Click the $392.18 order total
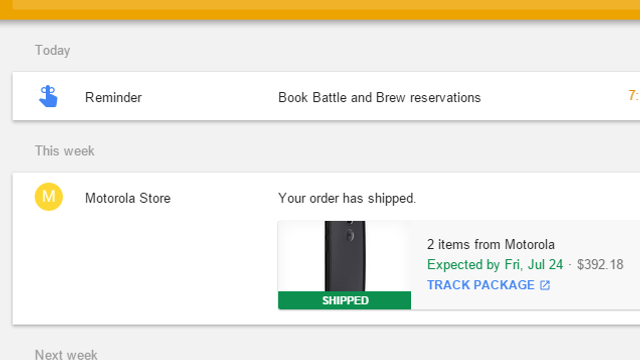Viewport: 640px width, 360px height. click(600, 264)
